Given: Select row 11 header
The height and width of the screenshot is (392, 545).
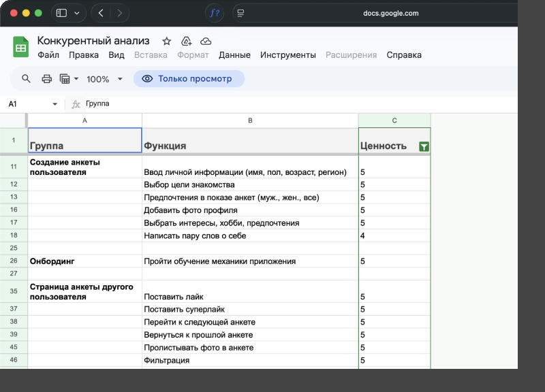Looking at the screenshot, I should (x=14, y=167).
